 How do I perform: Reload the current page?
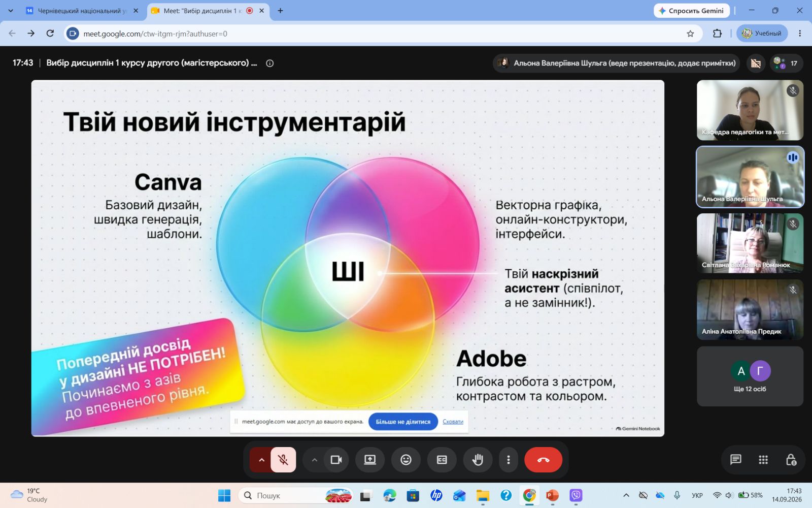pos(50,34)
